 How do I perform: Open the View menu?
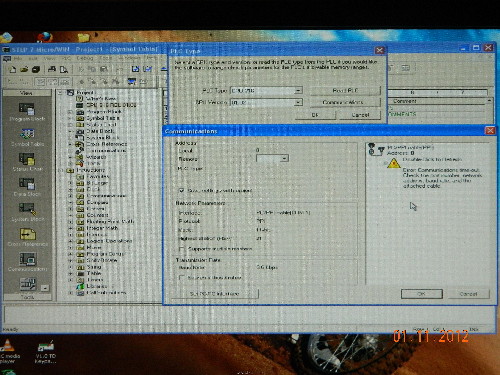pos(49,58)
